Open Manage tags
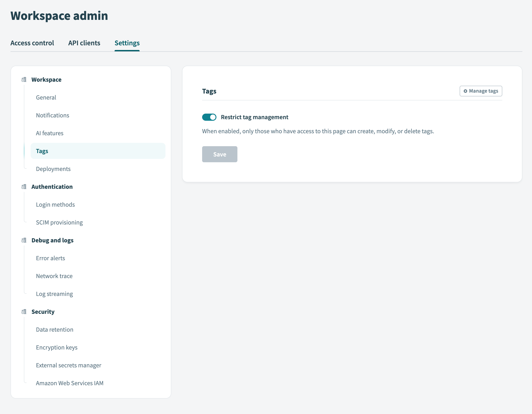 click(x=481, y=91)
